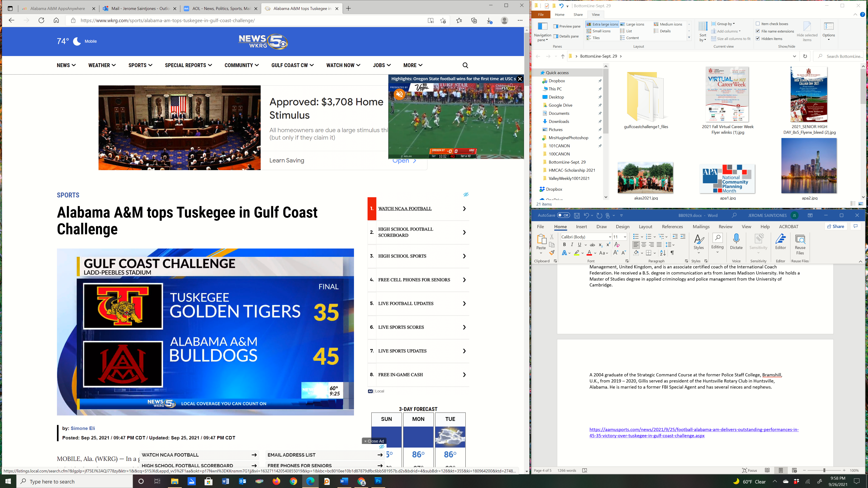The height and width of the screenshot is (488, 868).
Task: Switch layout to Details view
Action: click(x=662, y=31)
